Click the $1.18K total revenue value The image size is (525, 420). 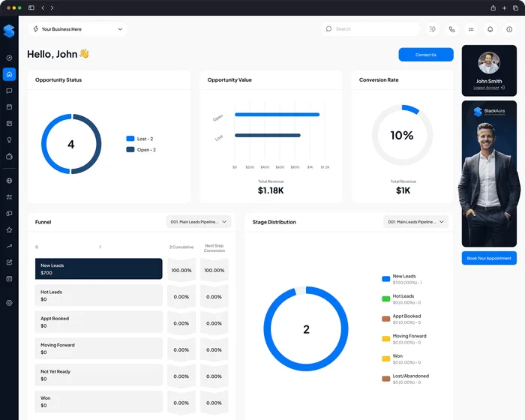[271, 190]
